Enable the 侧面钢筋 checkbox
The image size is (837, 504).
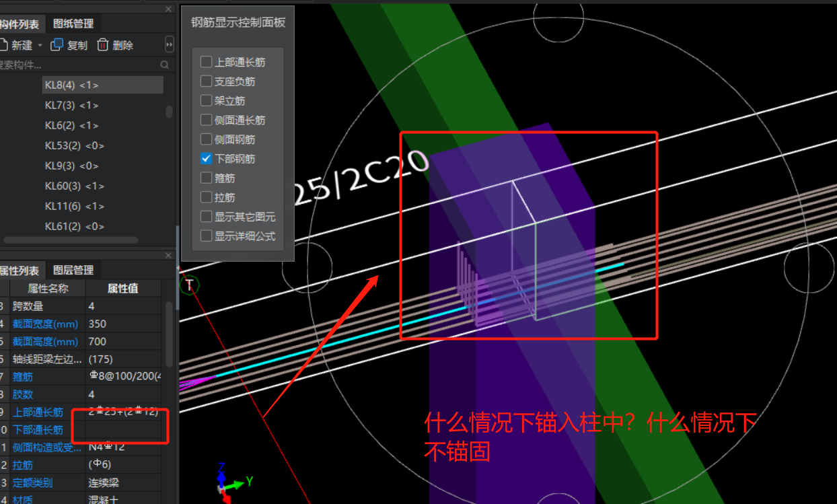point(206,139)
